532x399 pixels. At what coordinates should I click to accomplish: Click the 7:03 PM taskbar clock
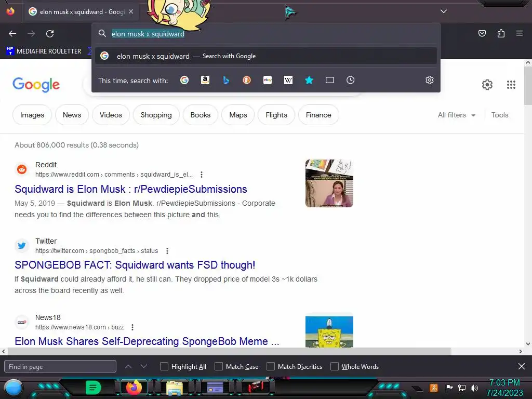pyautogui.click(x=504, y=383)
